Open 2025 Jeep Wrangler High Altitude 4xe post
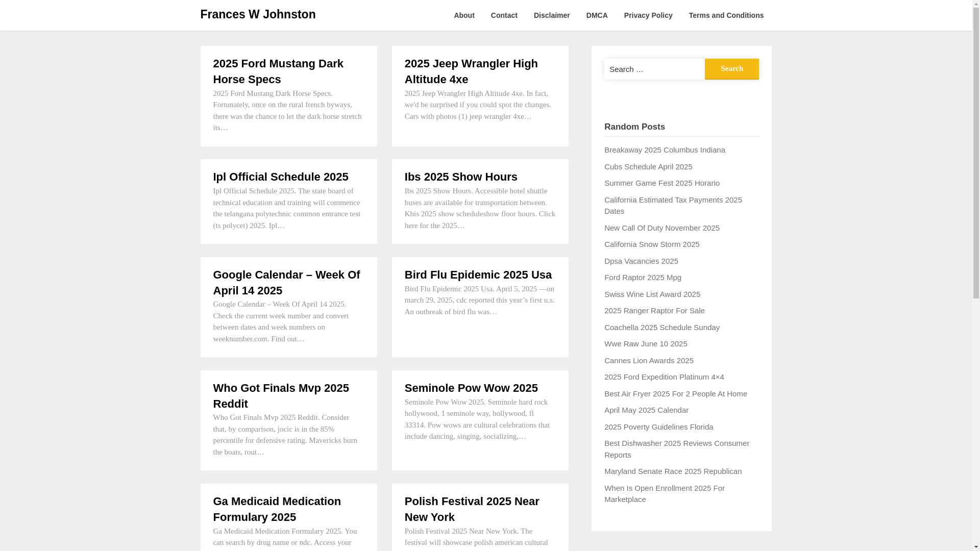980x551 pixels. click(x=471, y=71)
